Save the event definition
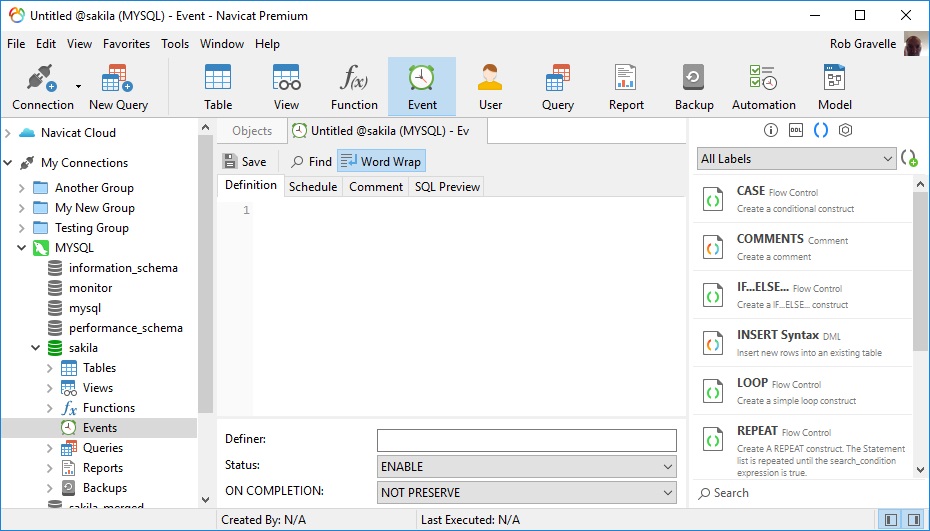930x531 pixels. pos(244,161)
